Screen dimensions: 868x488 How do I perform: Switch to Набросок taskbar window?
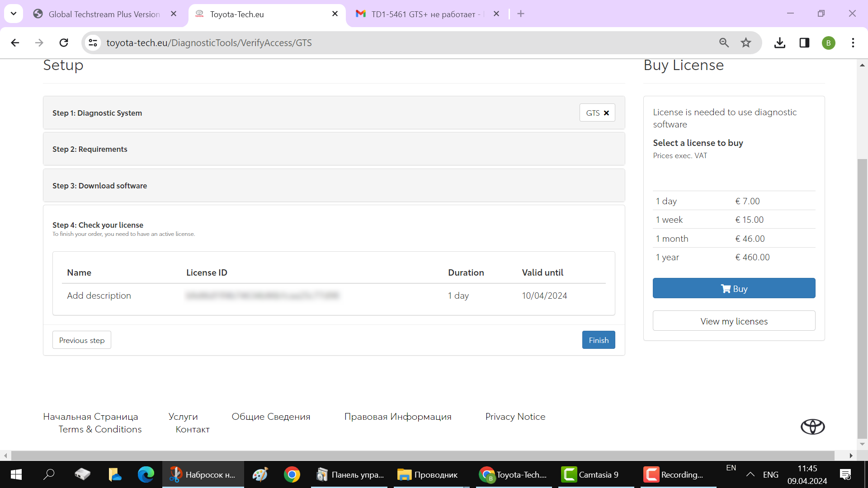click(203, 474)
